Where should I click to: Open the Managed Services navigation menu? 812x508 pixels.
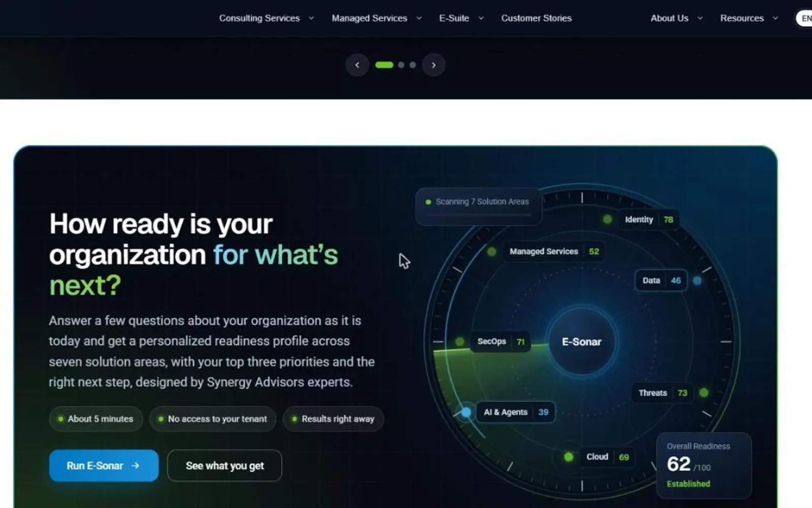click(x=369, y=18)
